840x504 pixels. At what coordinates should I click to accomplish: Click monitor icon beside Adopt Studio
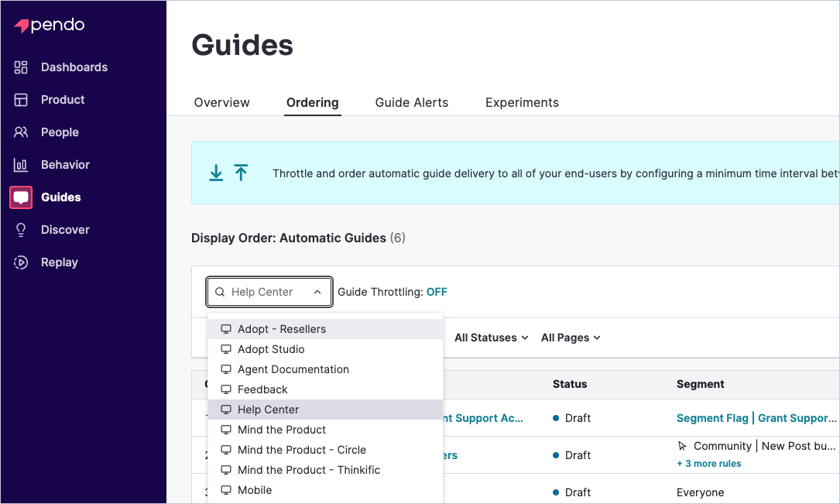226,349
